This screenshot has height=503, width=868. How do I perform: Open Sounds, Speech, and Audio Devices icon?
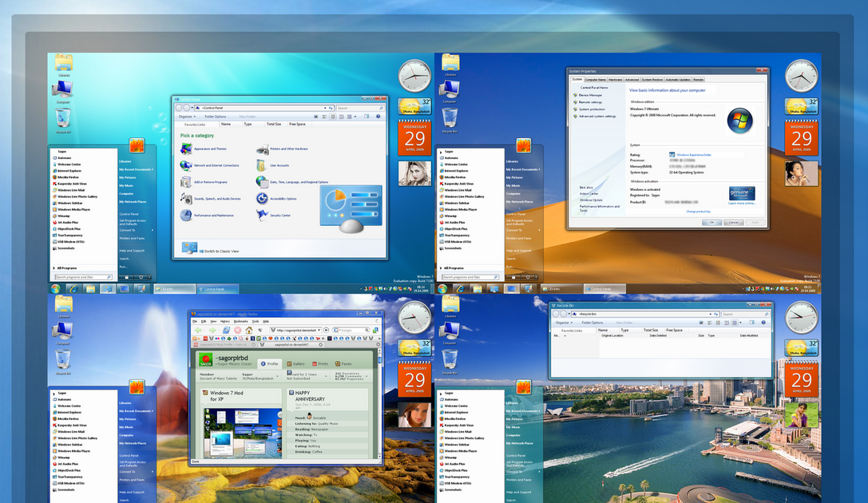[186, 199]
